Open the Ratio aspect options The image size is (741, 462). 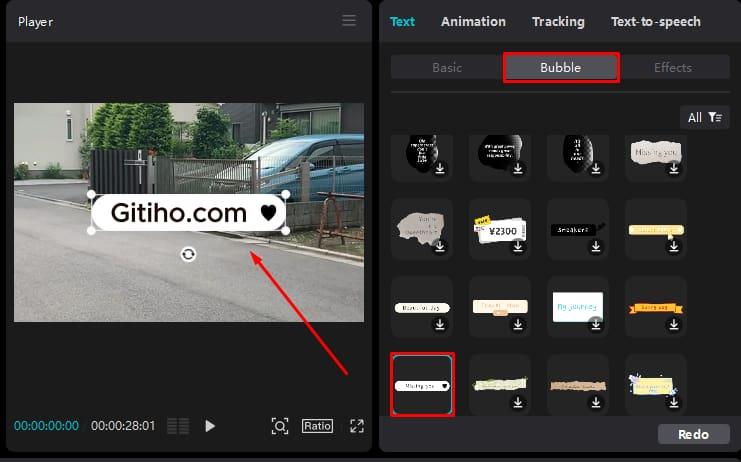pos(318,426)
